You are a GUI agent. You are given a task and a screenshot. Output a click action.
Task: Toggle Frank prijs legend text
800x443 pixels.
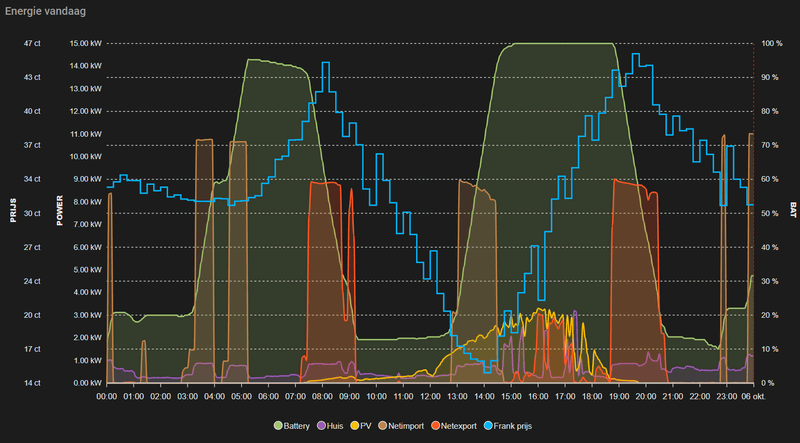tap(513, 426)
